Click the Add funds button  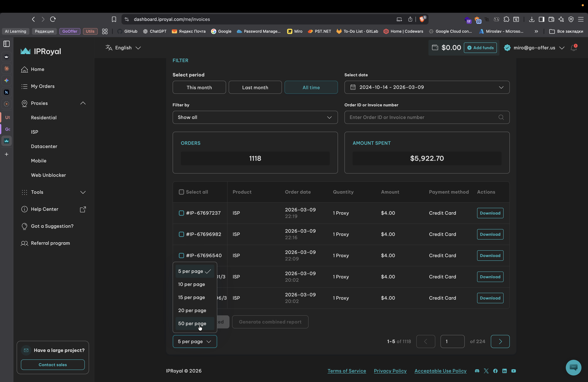(x=480, y=48)
